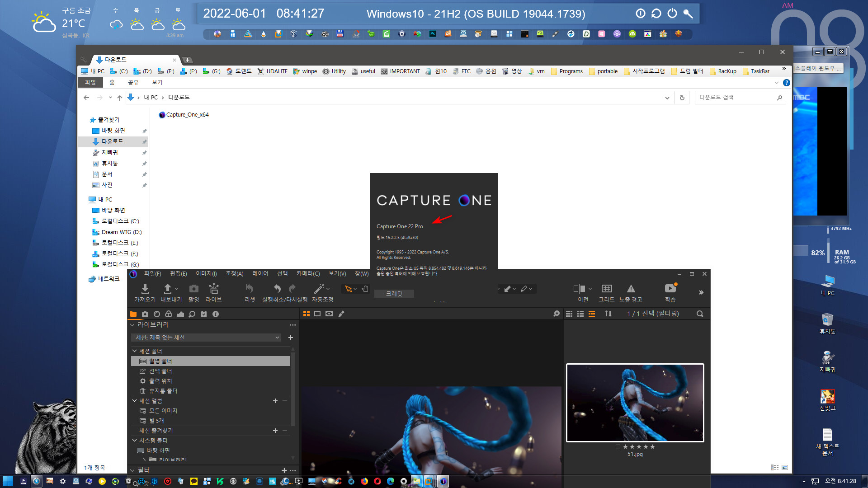Viewport: 868px width, 488px height.
Task: Open 편집(E) menu in Capture One
Action: coord(178,274)
